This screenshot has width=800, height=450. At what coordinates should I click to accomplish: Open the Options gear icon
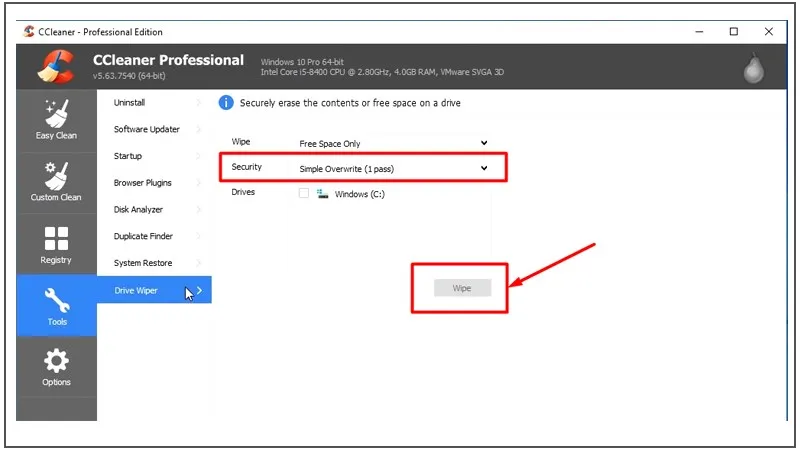pos(56,361)
